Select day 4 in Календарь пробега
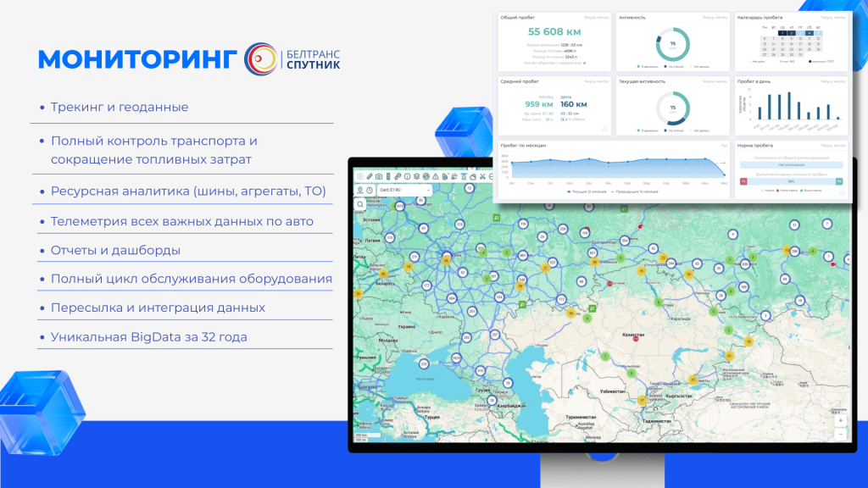This screenshot has width=868, height=488. [810, 33]
